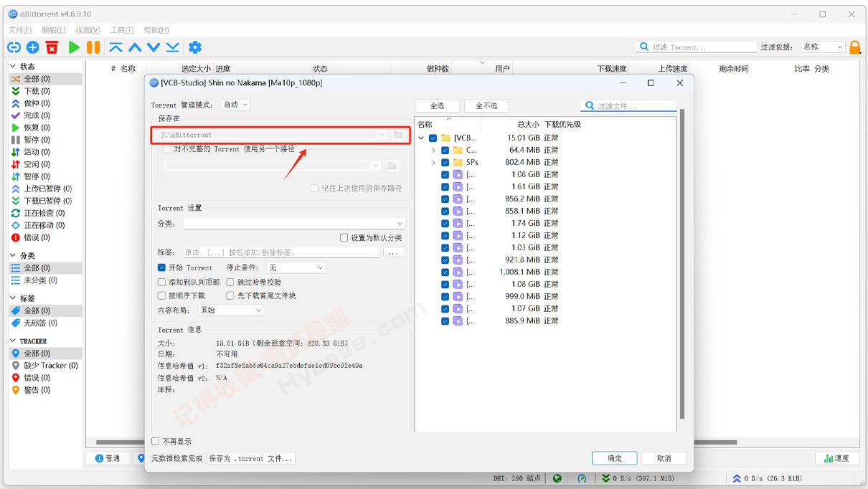The height and width of the screenshot is (489, 868).
Task: Check the 按顺序下载 option
Action: [x=161, y=295]
